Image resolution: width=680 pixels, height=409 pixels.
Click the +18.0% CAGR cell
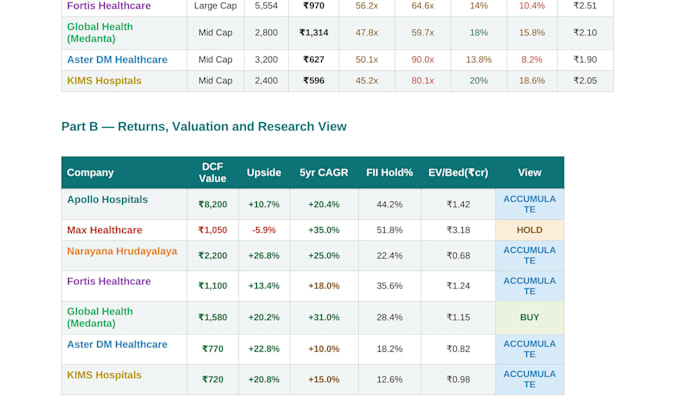[324, 286]
